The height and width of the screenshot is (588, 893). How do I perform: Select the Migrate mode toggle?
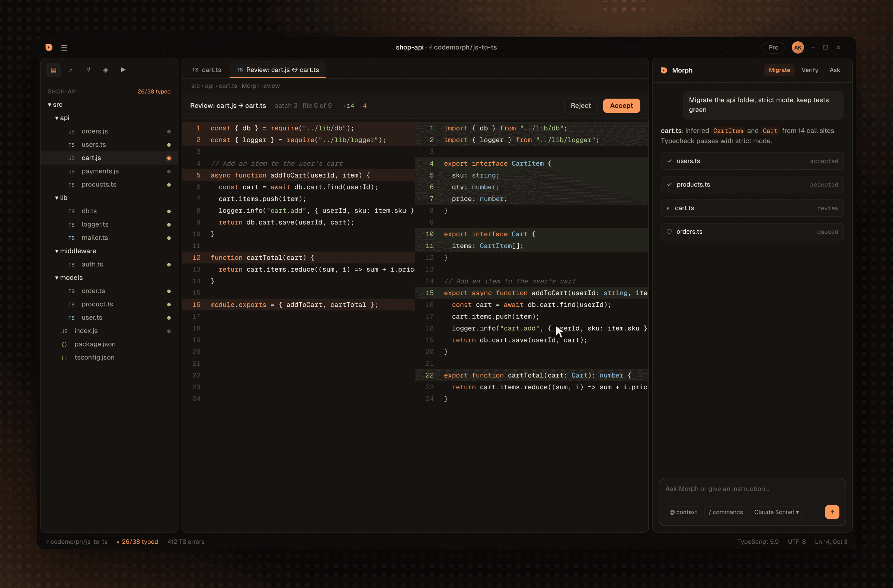pyautogui.click(x=779, y=70)
